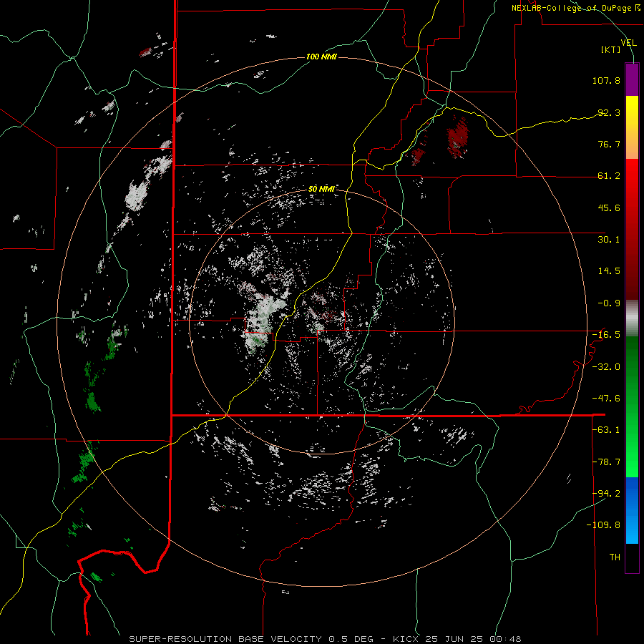Select the -94.2 scale value
The height and width of the screenshot is (644, 644).
click(606, 494)
